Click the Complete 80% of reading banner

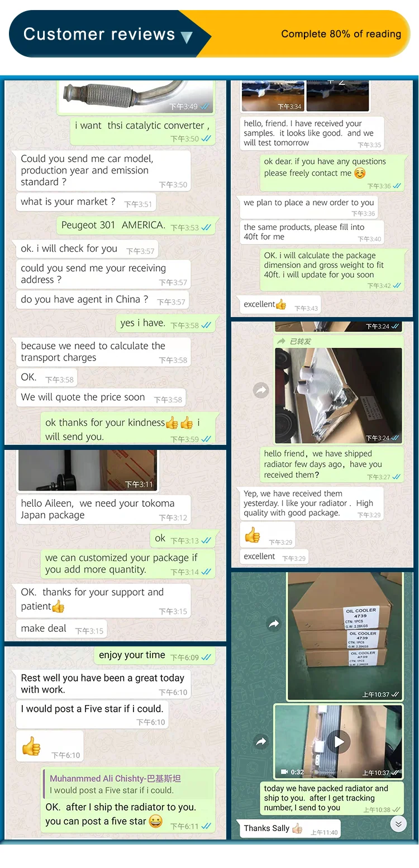coord(341,34)
